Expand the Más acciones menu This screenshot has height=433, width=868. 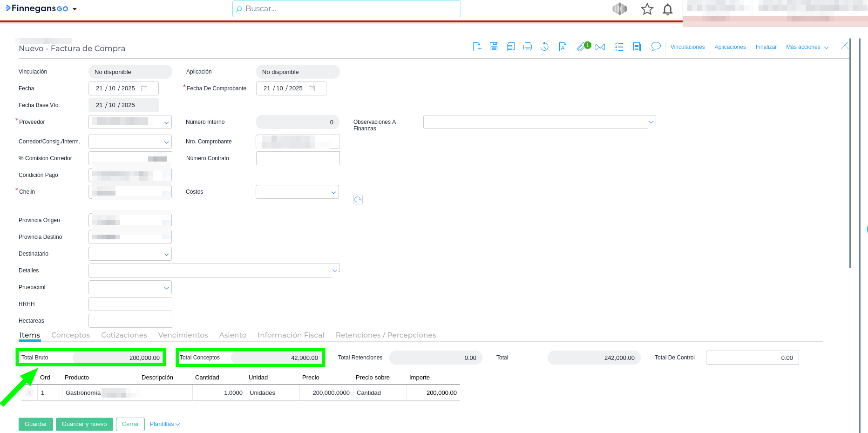(x=807, y=47)
